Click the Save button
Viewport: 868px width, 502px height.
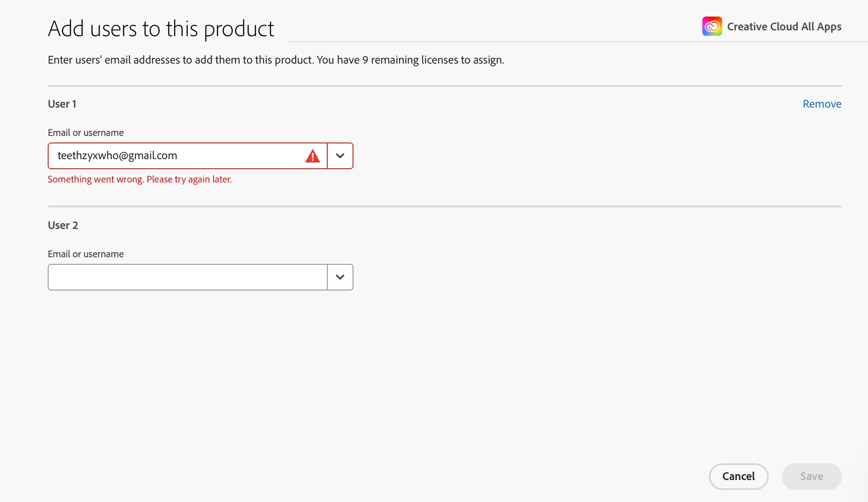click(811, 476)
